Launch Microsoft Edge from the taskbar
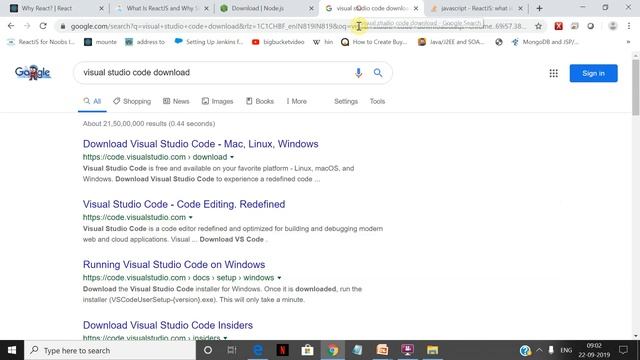The width and height of the screenshot is (640, 360). click(258, 350)
